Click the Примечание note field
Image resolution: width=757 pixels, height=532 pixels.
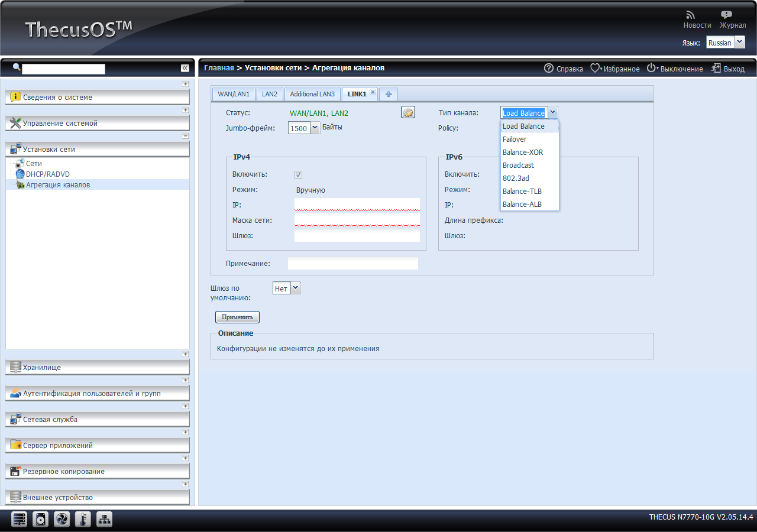click(x=353, y=263)
